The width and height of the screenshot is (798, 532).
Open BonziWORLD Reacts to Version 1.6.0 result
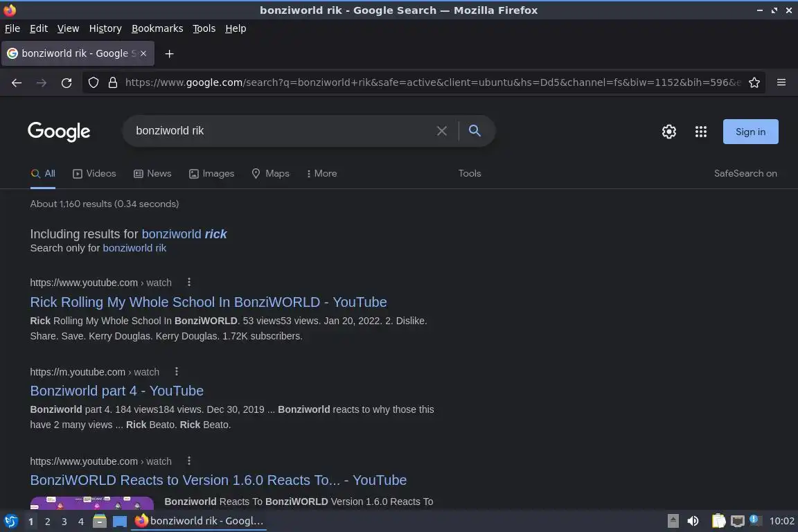click(x=218, y=480)
